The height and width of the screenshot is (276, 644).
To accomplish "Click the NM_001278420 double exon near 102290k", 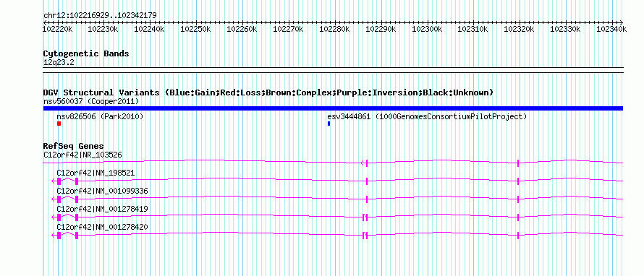I will point(365,235).
